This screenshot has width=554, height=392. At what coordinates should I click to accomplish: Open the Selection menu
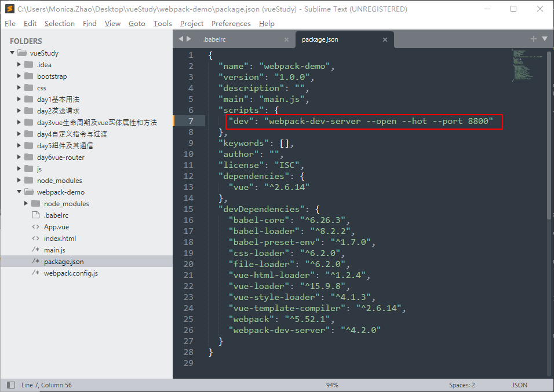[x=59, y=23]
